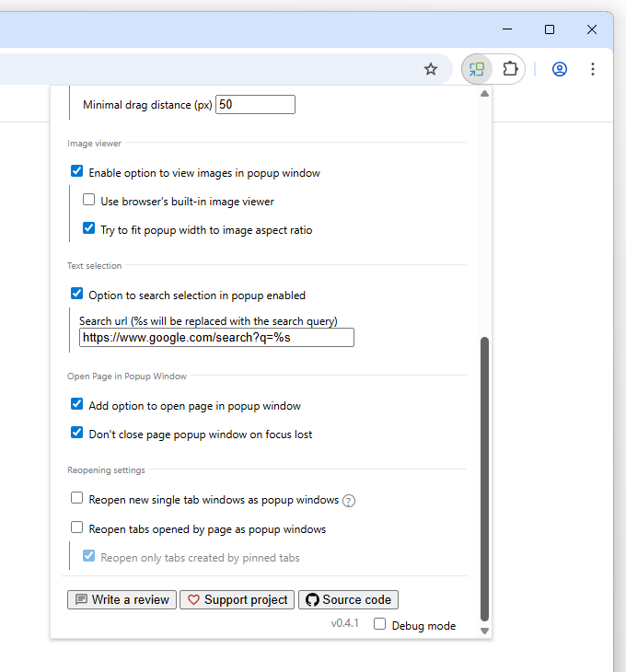Click the help question mark icon
This screenshot has width=626, height=672.
[x=349, y=501]
